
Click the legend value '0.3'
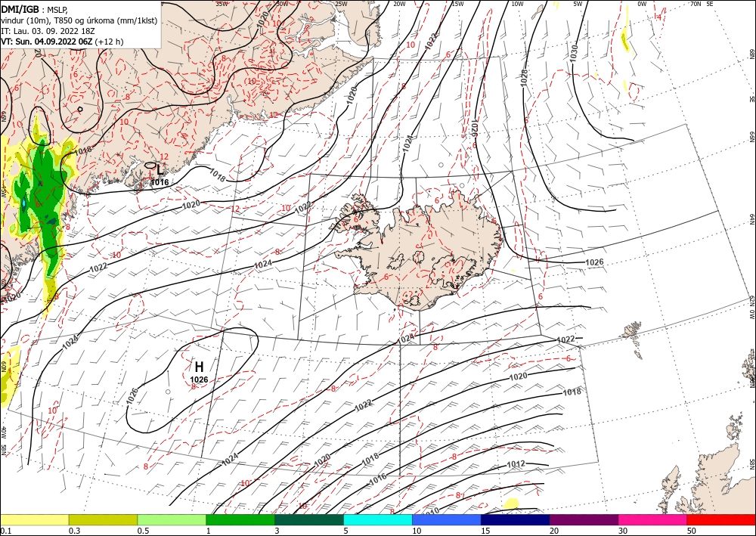coord(74,531)
